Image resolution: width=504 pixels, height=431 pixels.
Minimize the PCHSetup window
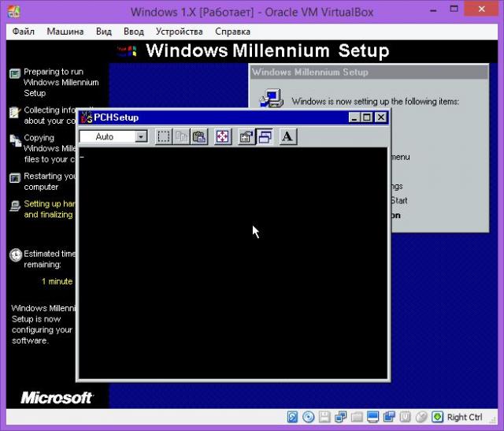(x=354, y=117)
